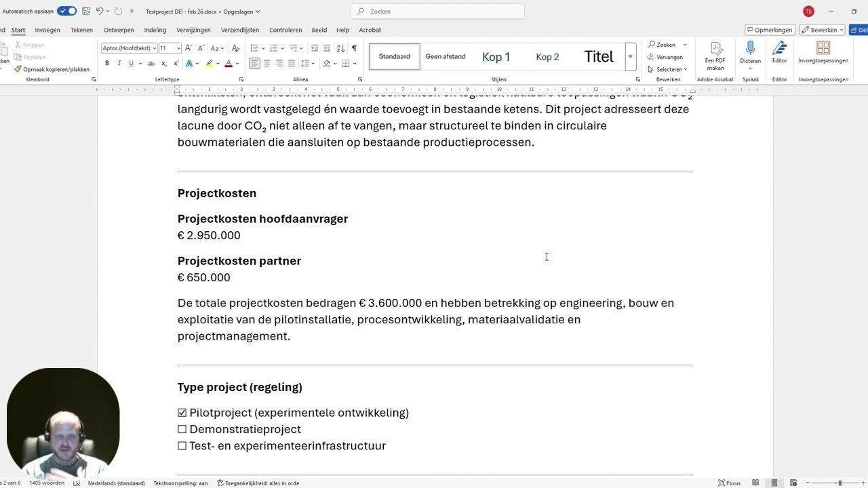This screenshot has width=868, height=488.
Task: Toggle the Automatisch opslaan switch
Action: 67,12
